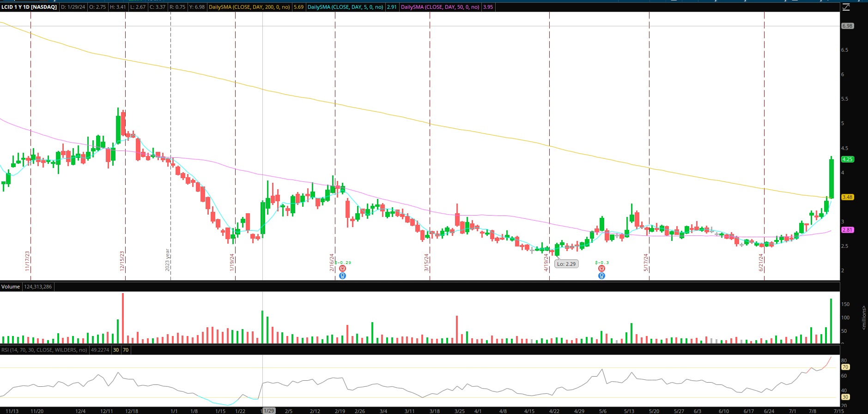Click the 11/13 date on the time axis

click(12, 411)
